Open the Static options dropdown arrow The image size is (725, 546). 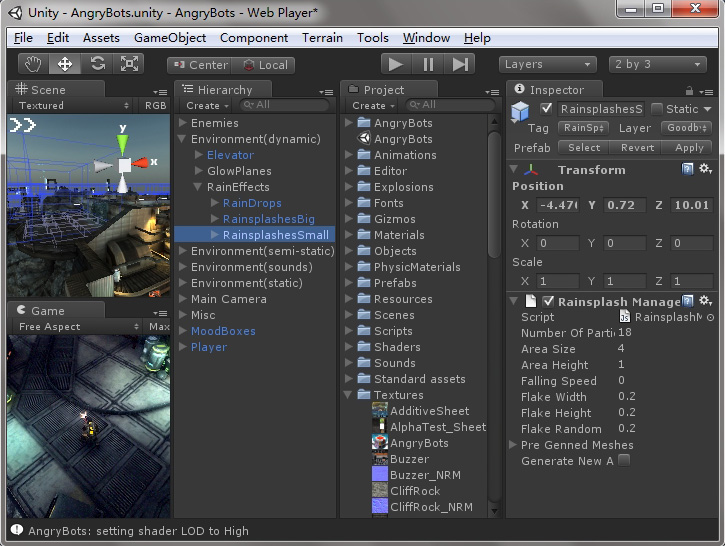coord(707,109)
